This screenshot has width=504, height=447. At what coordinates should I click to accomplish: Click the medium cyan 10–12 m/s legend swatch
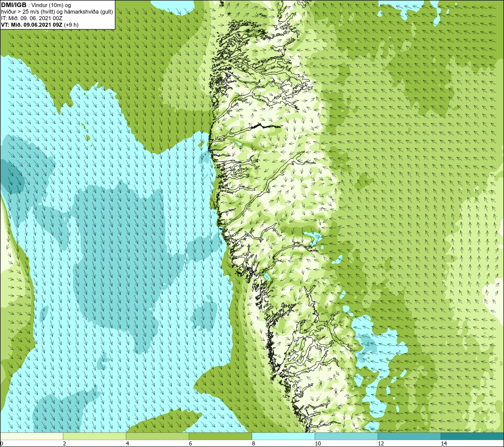(x=346, y=436)
